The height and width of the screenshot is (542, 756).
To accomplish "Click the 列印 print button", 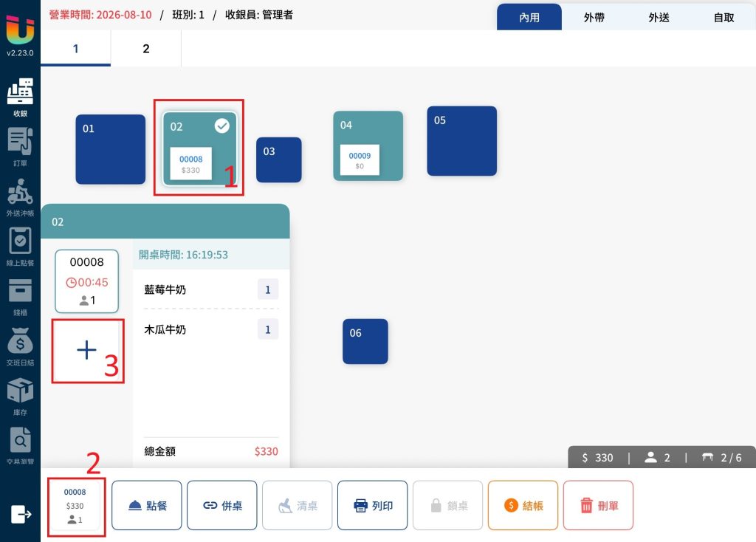I will [x=372, y=505].
